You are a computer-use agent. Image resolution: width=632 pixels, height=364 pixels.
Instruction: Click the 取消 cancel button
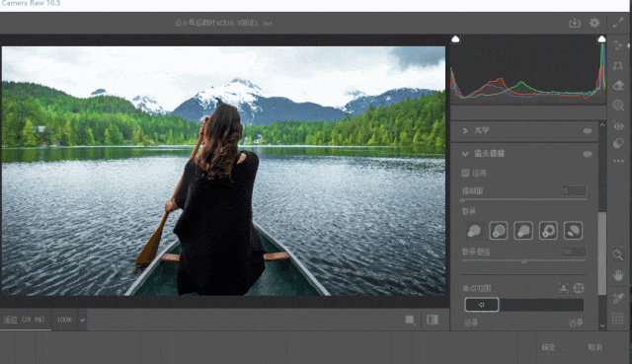pos(594,347)
